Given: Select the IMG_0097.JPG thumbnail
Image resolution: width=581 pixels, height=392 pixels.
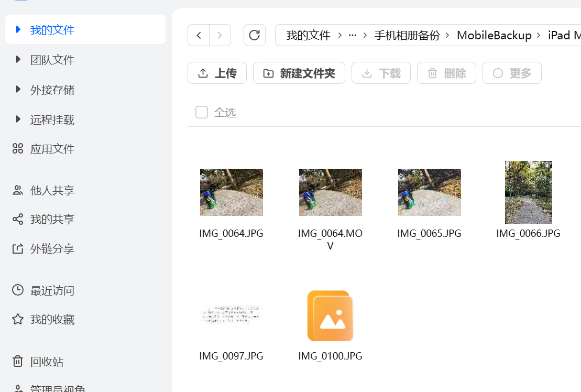Looking at the screenshot, I should [x=232, y=314].
